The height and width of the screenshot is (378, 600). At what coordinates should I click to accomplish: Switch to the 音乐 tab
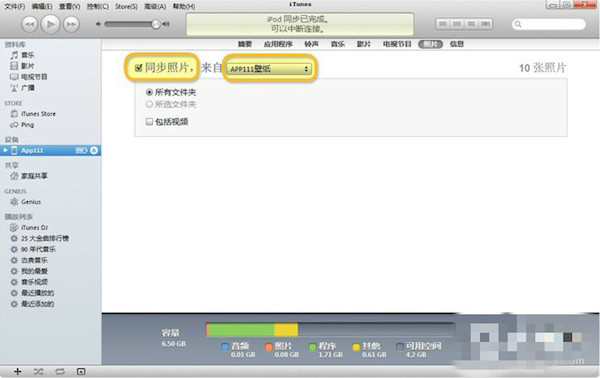pos(338,44)
